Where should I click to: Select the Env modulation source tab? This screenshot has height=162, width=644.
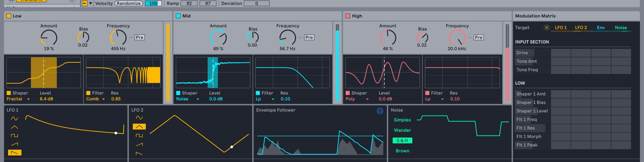tap(601, 28)
